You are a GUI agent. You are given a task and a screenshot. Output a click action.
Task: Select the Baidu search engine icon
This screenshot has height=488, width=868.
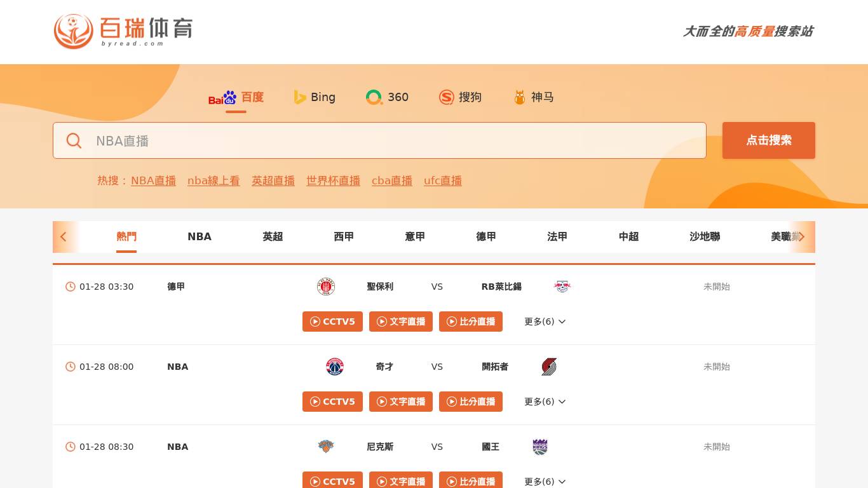(222, 97)
